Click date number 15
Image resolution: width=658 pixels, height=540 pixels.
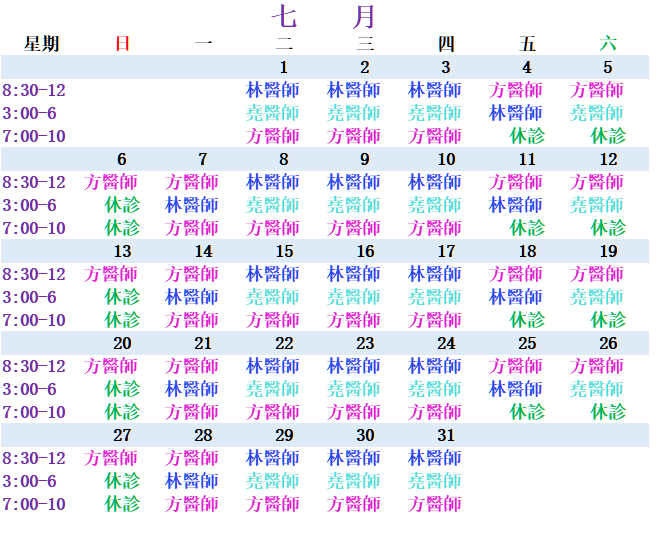tap(284, 251)
